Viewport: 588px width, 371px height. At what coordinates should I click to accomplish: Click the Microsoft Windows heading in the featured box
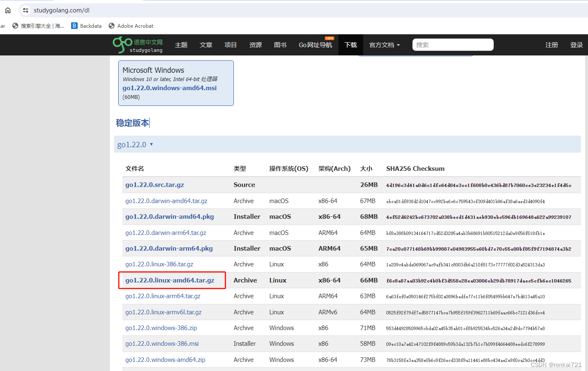click(153, 70)
